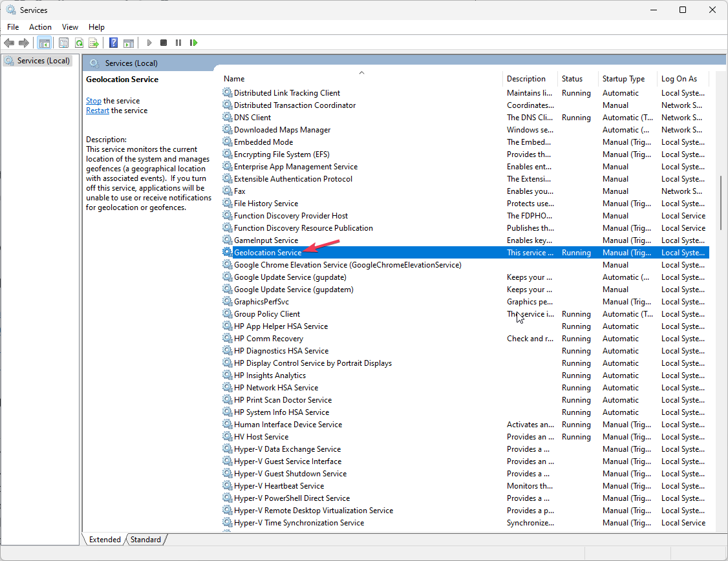Switch to the Extended tab
This screenshot has width=728, height=561.
[x=105, y=540]
